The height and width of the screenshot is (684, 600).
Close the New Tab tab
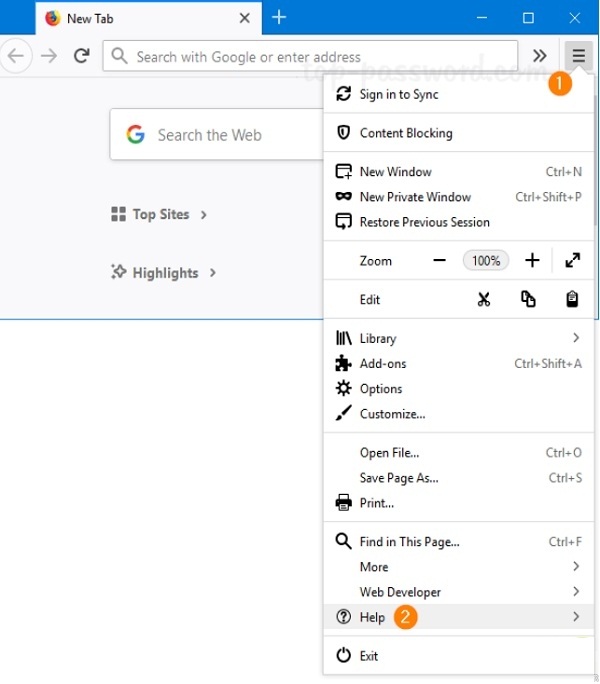click(x=245, y=19)
